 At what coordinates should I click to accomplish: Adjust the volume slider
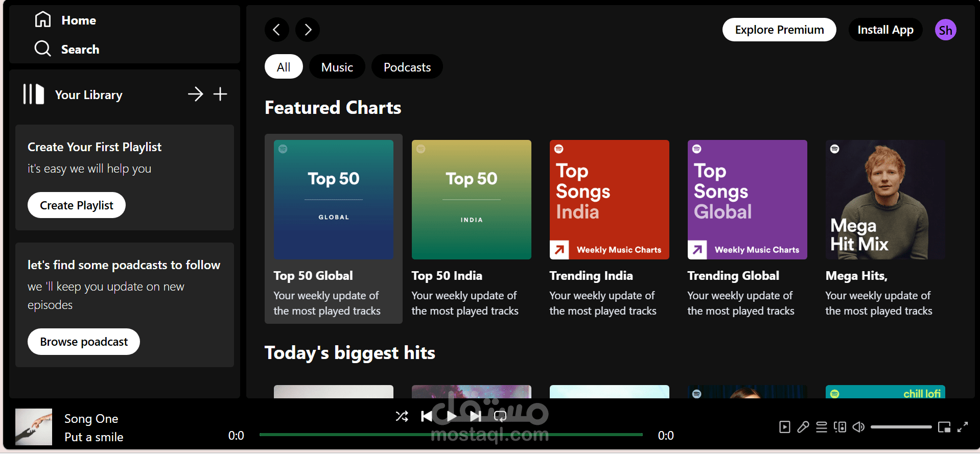(901, 427)
